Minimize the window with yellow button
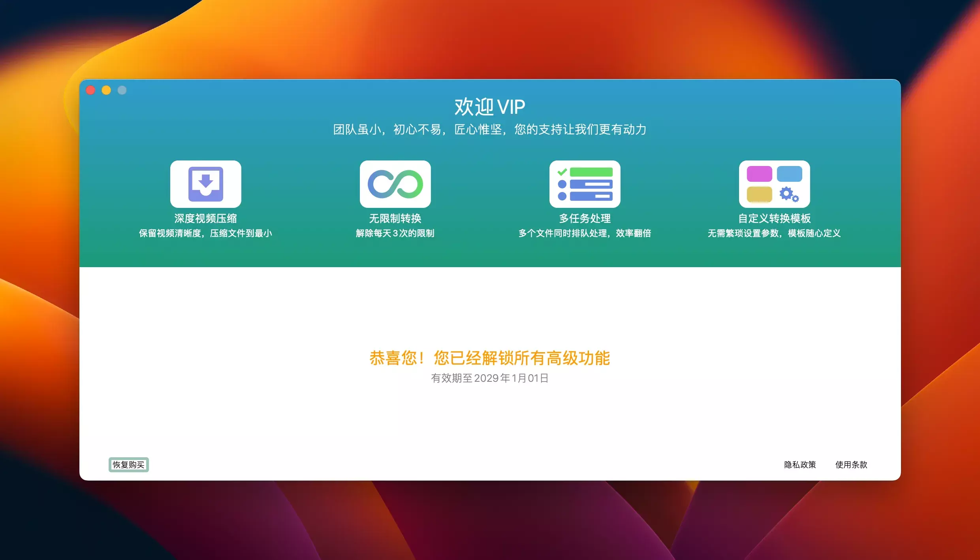Image resolution: width=980 pixels, height=560 pixels. coord(106,90)
